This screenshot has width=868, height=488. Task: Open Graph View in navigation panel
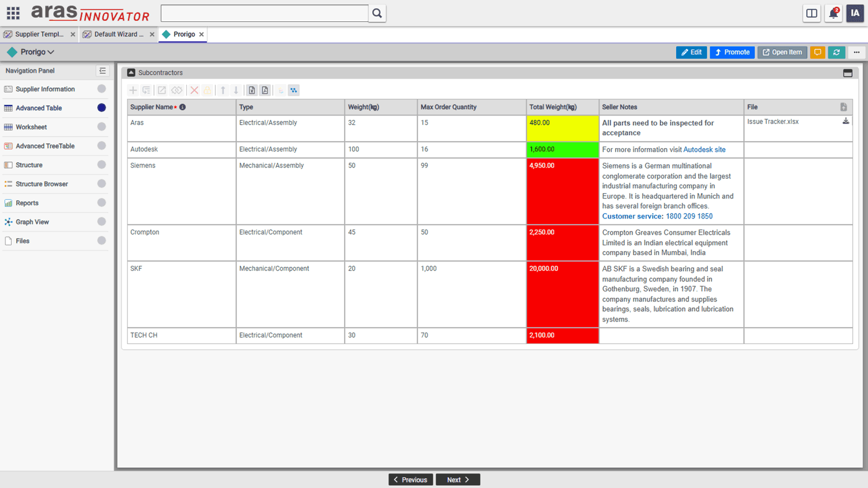[32, 222]
